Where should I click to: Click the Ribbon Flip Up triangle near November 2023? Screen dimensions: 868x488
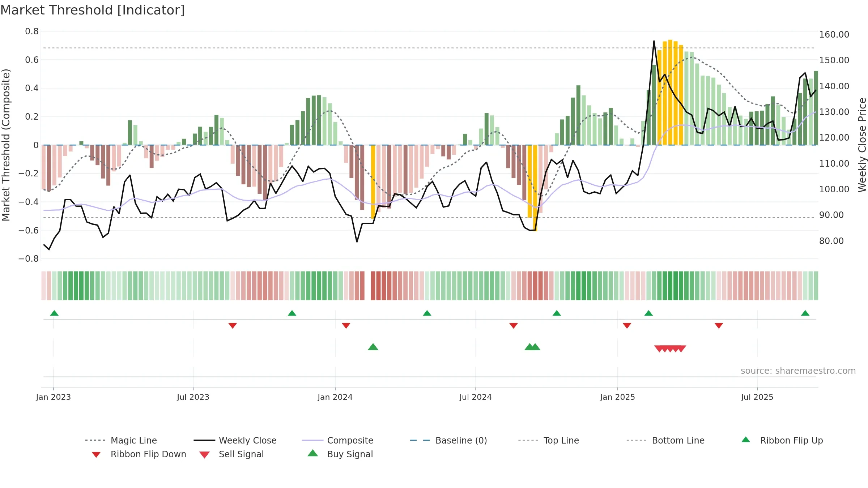[292, 313]
